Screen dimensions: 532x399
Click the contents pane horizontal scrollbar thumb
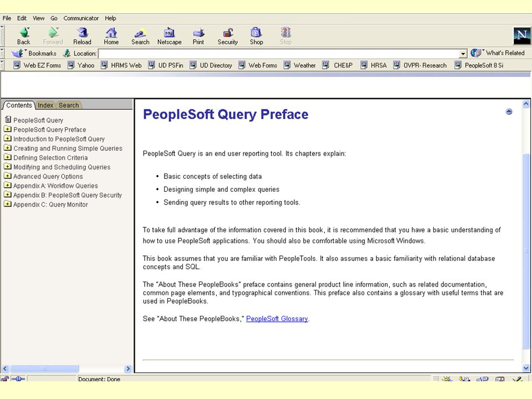(x=44, y=369)
